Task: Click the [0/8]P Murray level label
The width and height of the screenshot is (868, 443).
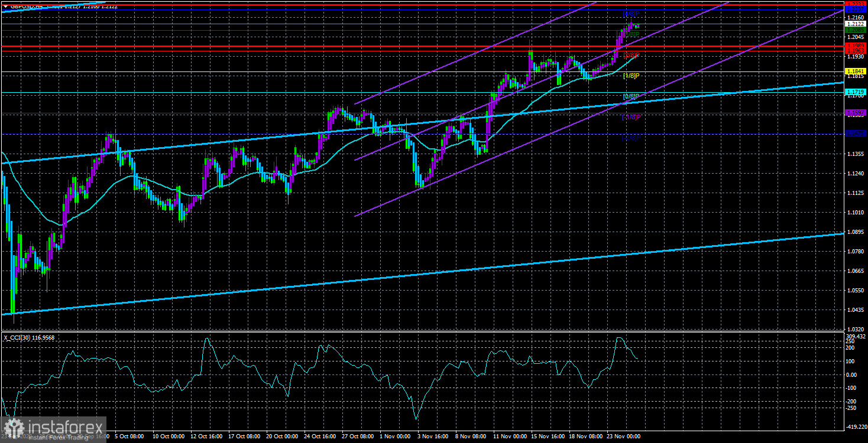Action: [x=631, y=96]
